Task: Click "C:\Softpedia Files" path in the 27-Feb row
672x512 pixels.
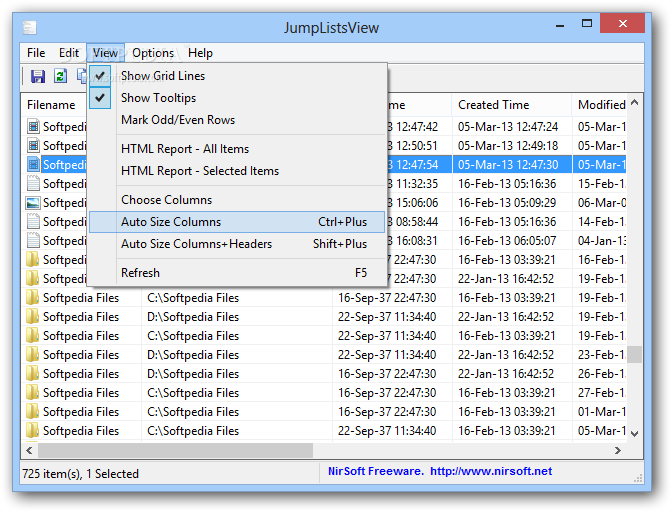Action: tap(193, 392)
